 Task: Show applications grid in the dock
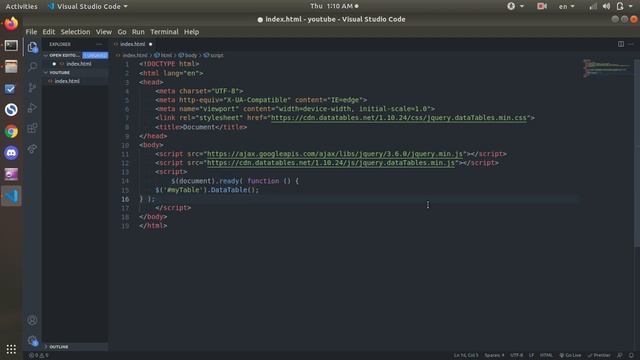coord(11,349)
